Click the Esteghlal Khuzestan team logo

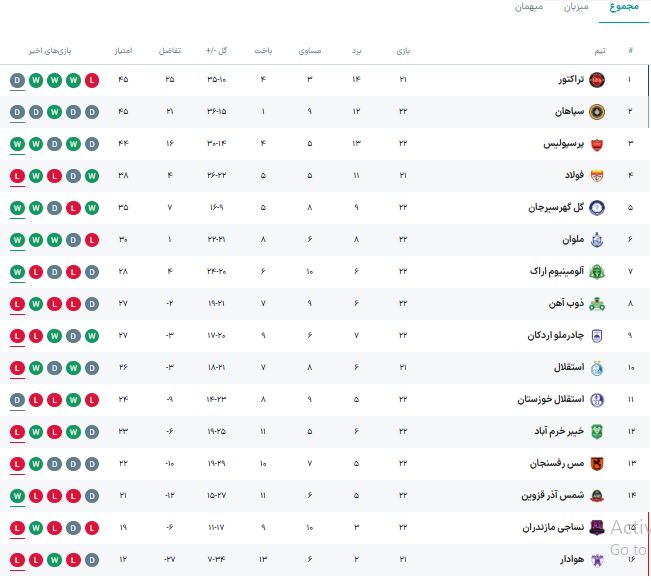pos(597,400)
